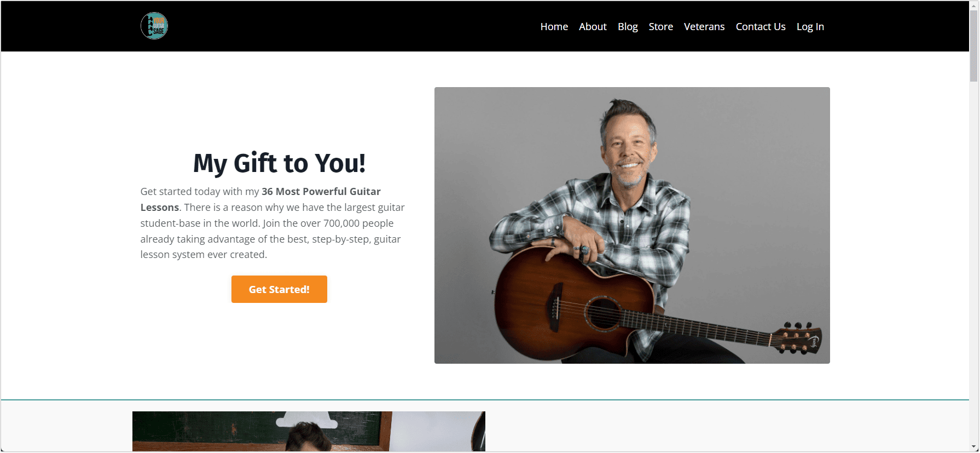Viewport: 980px width, 453px height.
Task: Click the guitar sound hole in photo
Action: point(604,313)
